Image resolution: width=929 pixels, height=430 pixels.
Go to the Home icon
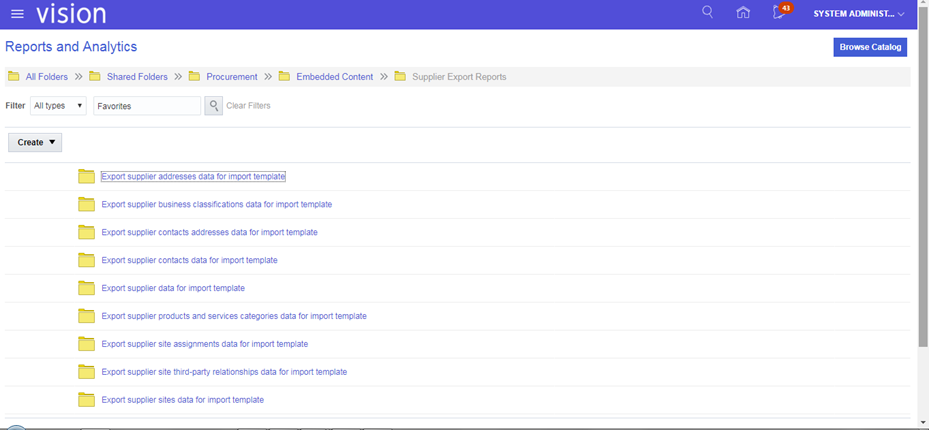[x=742, y=12]
